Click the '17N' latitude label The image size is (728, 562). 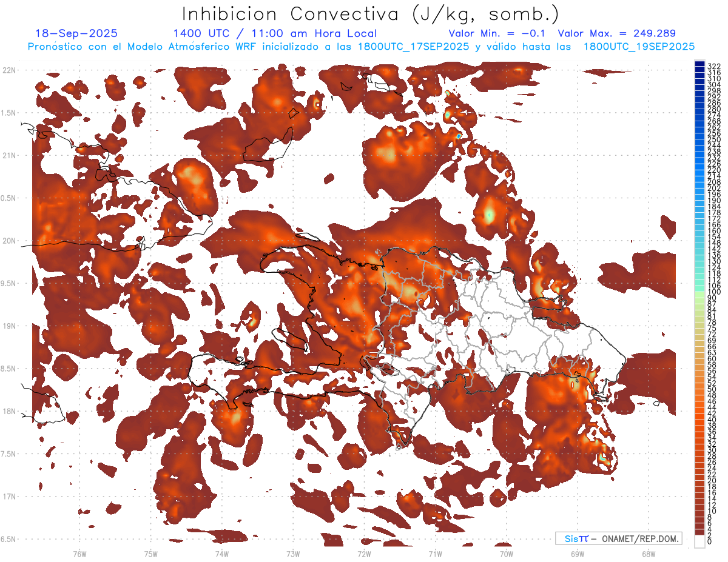(8, 497)
